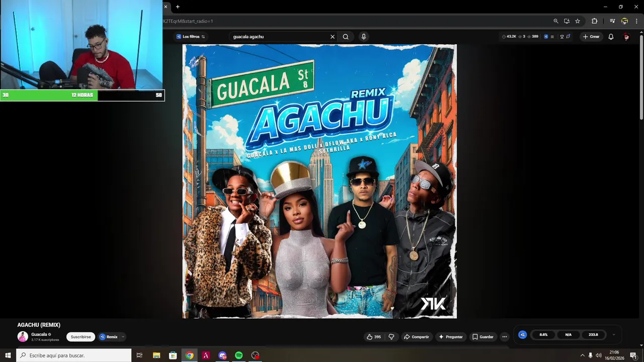
Task: Save video with Guardar button
Action: coord(483,337)
